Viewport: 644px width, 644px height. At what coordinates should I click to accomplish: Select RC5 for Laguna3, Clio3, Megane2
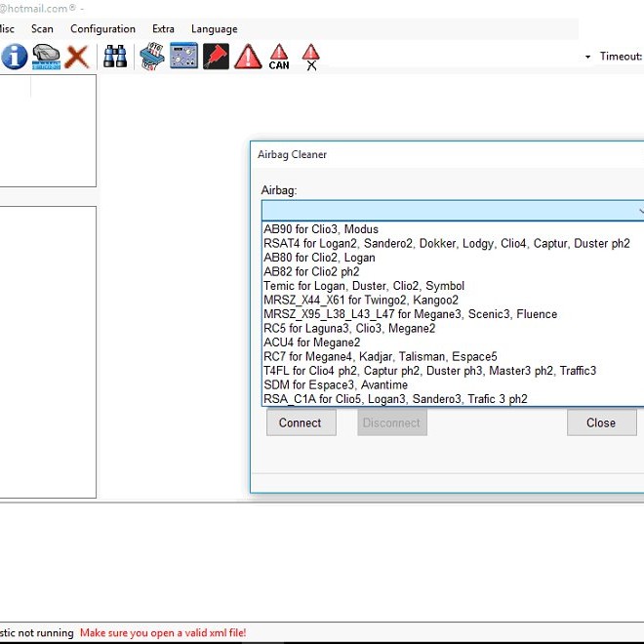coord(453,329)
